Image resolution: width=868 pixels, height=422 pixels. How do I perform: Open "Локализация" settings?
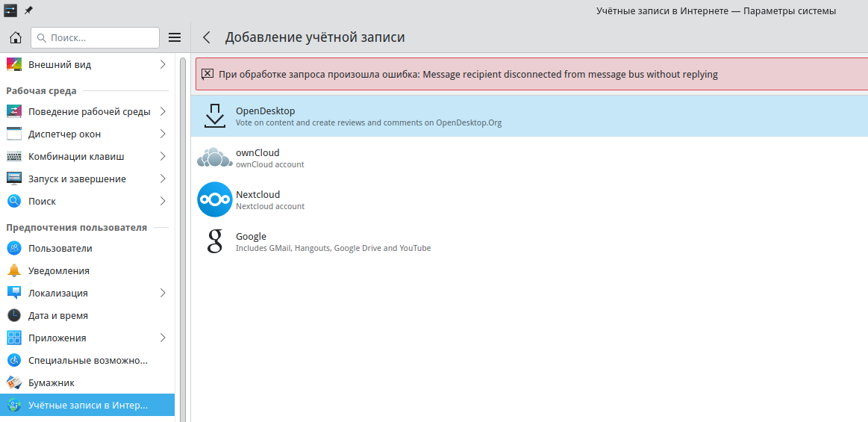click(x=87, y=293)
